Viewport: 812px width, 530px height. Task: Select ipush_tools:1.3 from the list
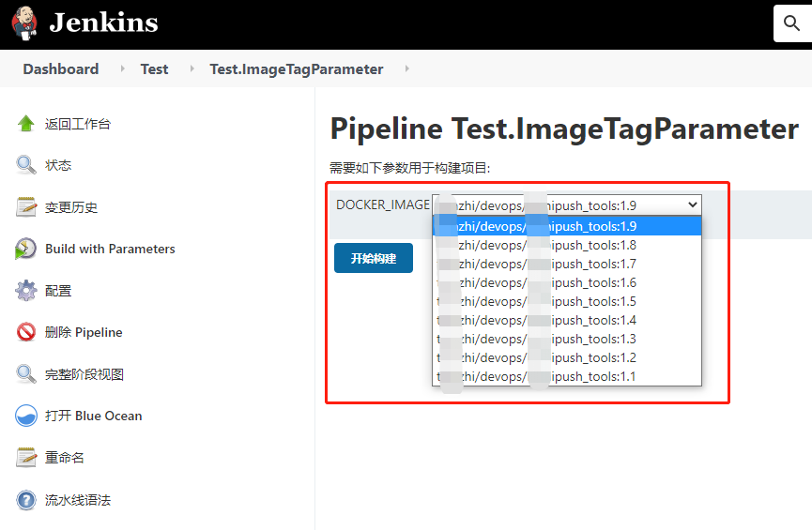[567, 339]
